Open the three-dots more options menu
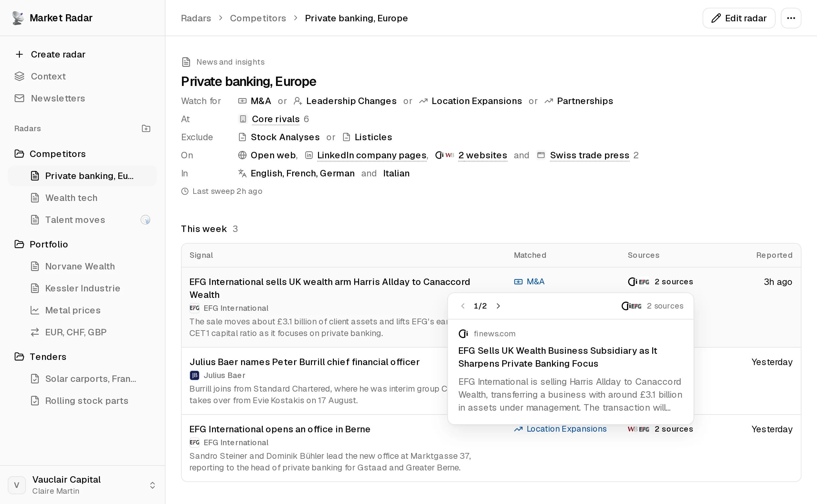 tap(791, 18)
